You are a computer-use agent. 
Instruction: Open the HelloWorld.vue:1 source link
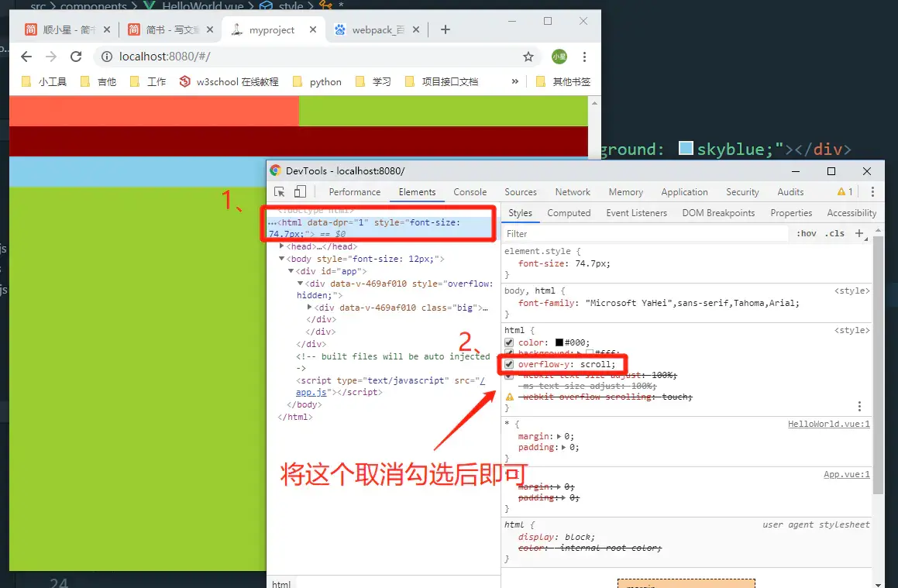[829, 424]
